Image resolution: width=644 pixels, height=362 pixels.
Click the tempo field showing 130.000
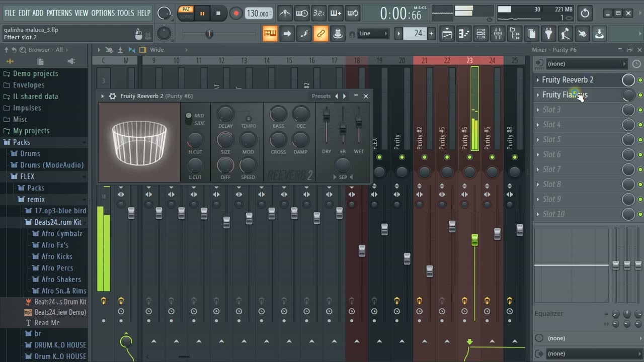click(259, 14)
